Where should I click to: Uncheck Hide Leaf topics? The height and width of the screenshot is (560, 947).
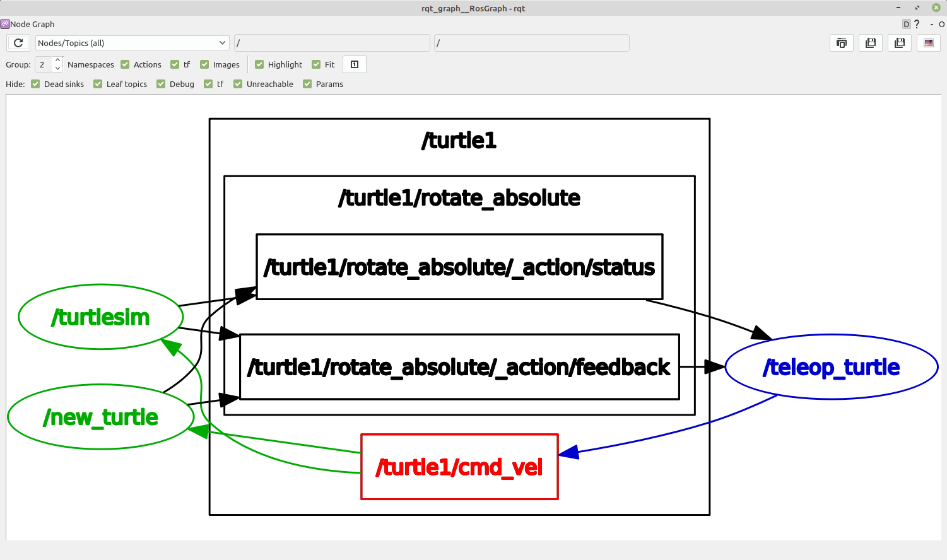[x=98, y=84]
